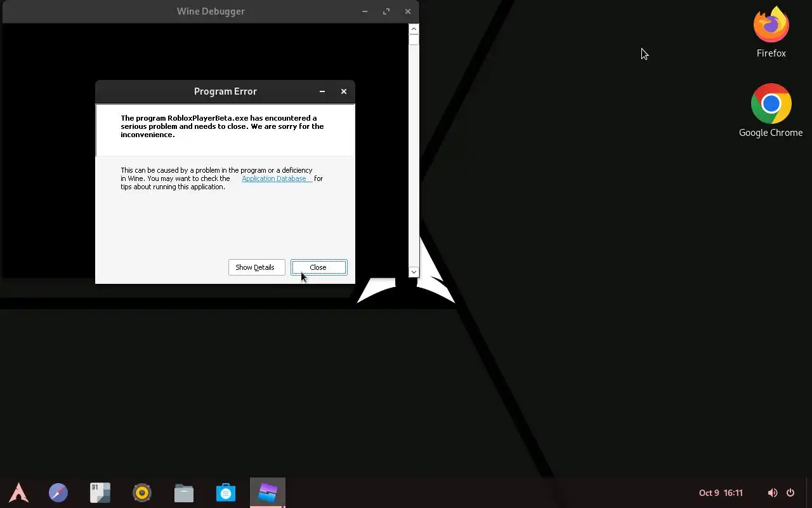The image size is (812, 508).
Task: Select the active Roblox app in taskbar
Action: pos(268,493)
